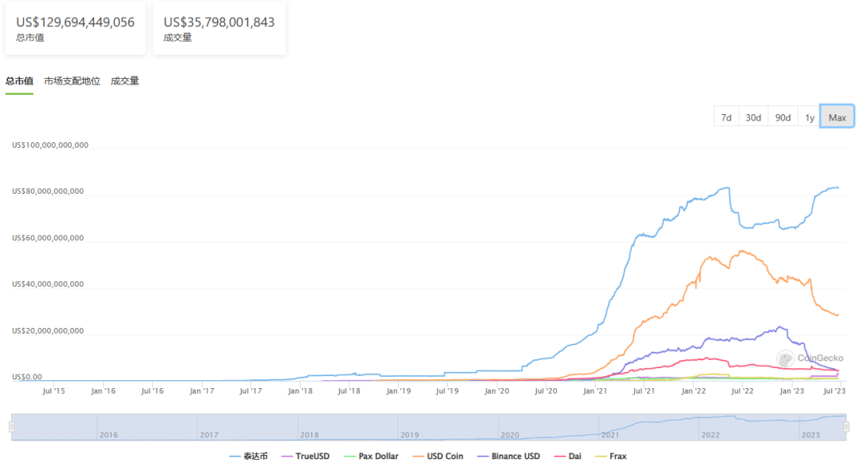Toggle Pax Dollar line visibility
The width and height of the screenshot is (868, 475).
[x=371, y=457]
